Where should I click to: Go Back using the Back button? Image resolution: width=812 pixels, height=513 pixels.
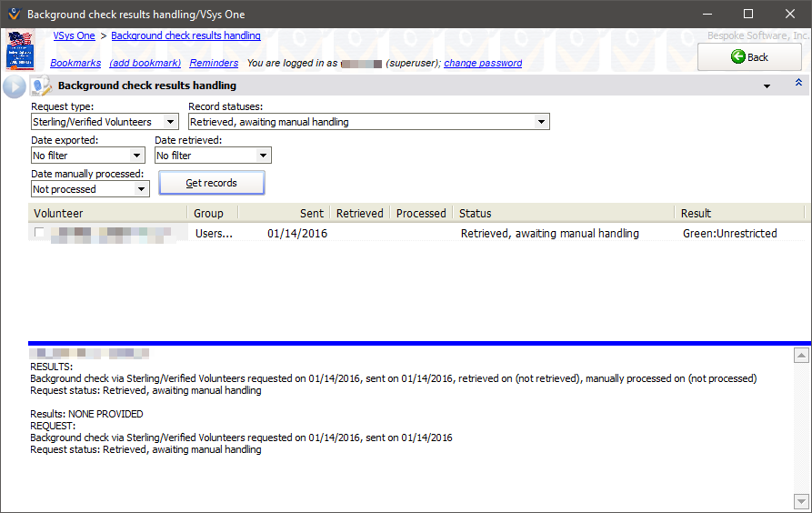(x=749, y=57)
